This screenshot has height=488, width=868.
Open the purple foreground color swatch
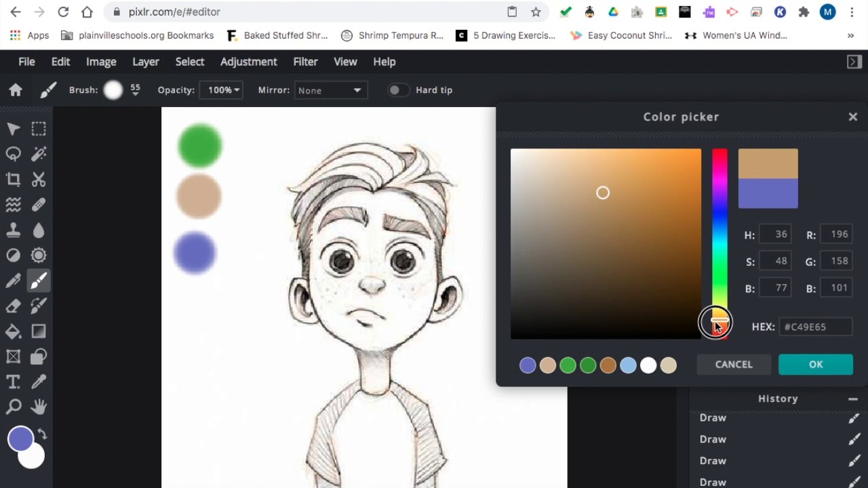(x=20, y=439)
